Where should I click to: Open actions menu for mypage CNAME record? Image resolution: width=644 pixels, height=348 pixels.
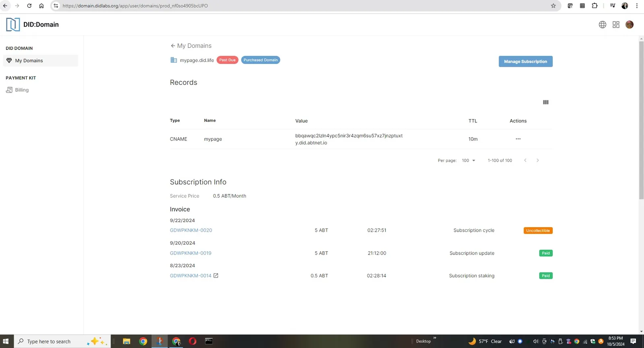click(518, 139)
